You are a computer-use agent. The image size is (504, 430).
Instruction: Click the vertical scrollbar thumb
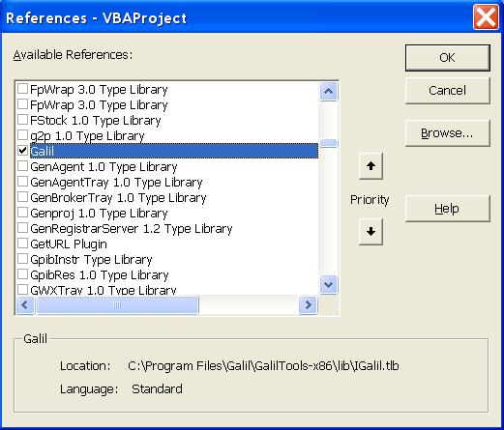click(x=329, y=143)
